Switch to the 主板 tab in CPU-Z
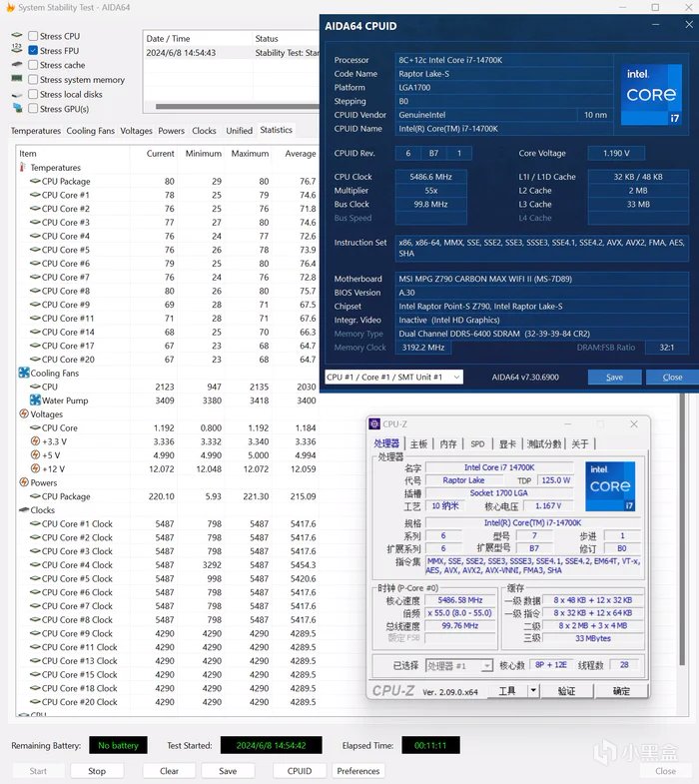The image size is (699, 784). 418,444
